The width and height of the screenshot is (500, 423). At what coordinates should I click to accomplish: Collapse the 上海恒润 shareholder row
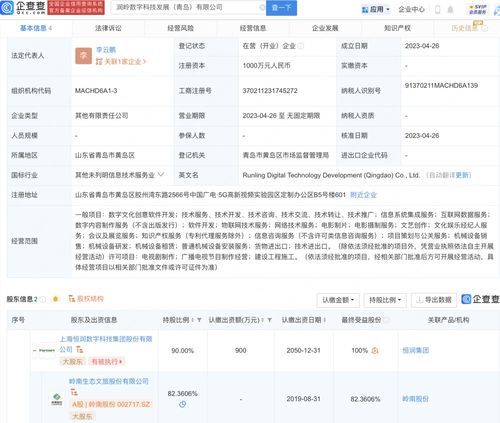click(x=34, y=350)
